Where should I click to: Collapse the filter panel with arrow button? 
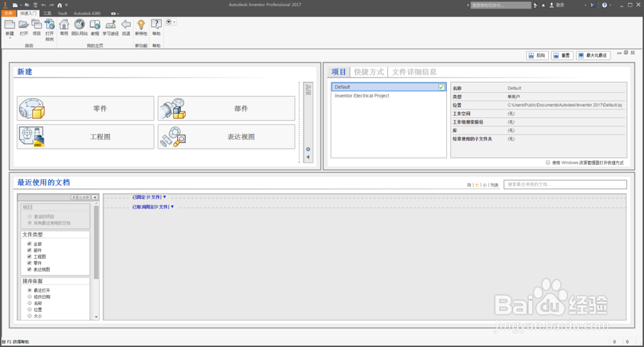click(x=95, y=197)
